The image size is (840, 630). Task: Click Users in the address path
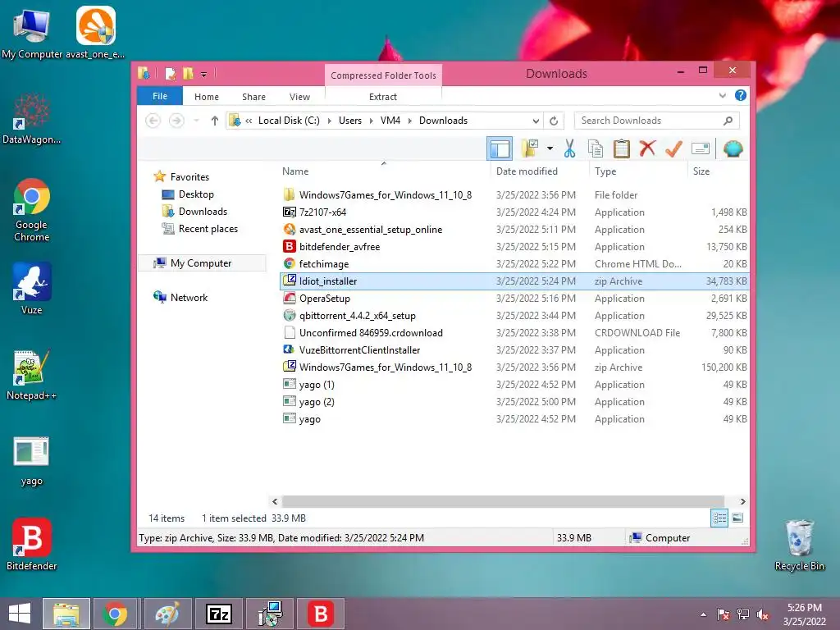349,121
